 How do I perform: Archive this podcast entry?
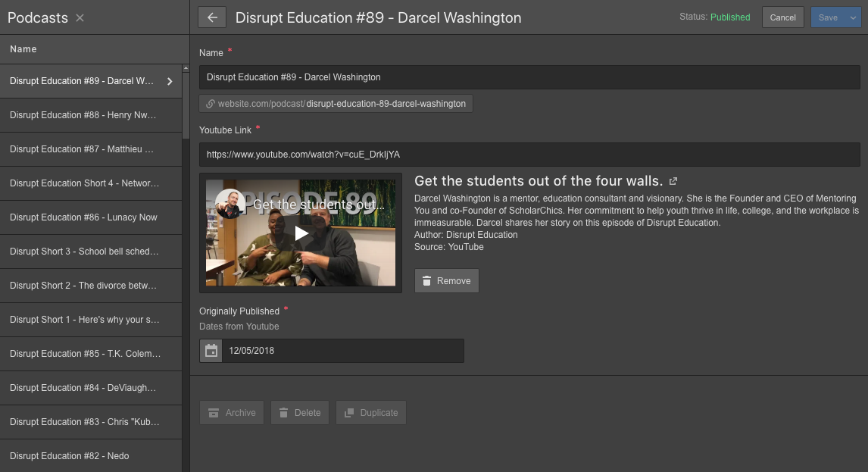coord(232,413)
